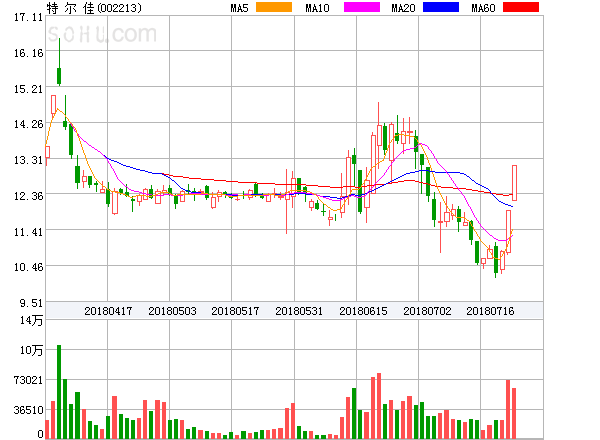Click the 36510 volume axis label
Viewport: 600px width, 440px height.
28,410
